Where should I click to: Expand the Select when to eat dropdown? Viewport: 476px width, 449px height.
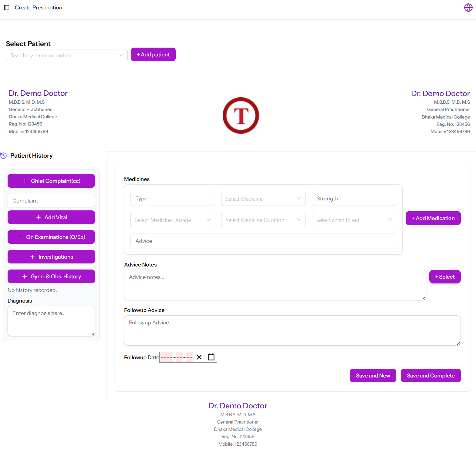[x=354, y=220]
